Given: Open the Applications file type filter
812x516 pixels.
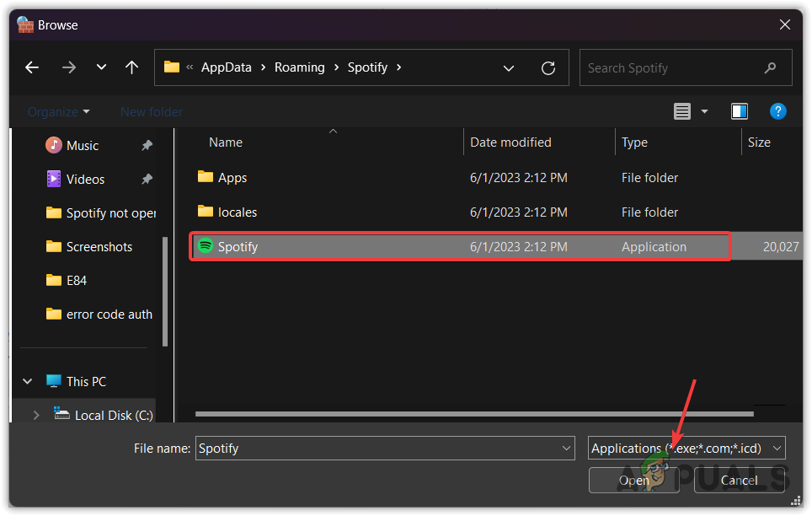Looking at the screenshot, I should point(686,448).
